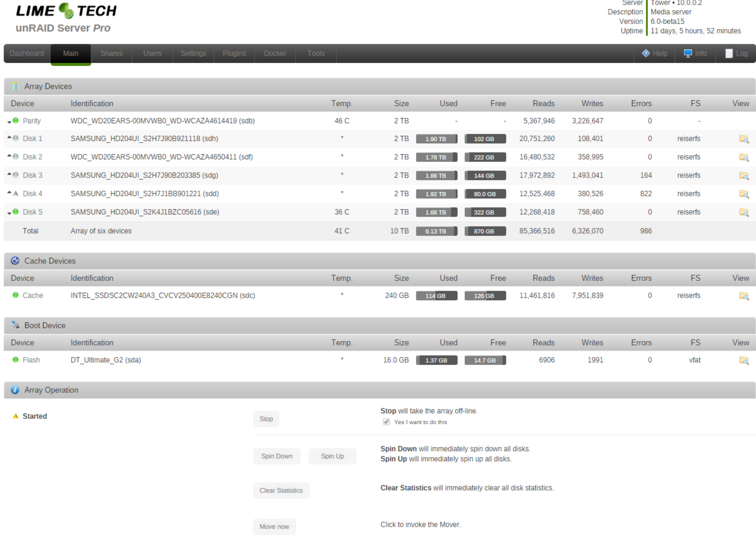
Task: Toggle 'Yes I want to do this' checkbox
Action: pos(386,422)
